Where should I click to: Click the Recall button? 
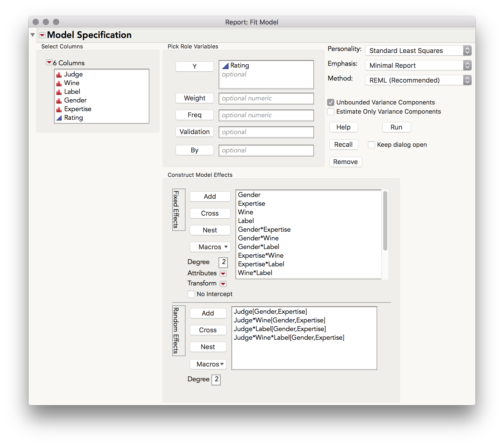point(343,145)
